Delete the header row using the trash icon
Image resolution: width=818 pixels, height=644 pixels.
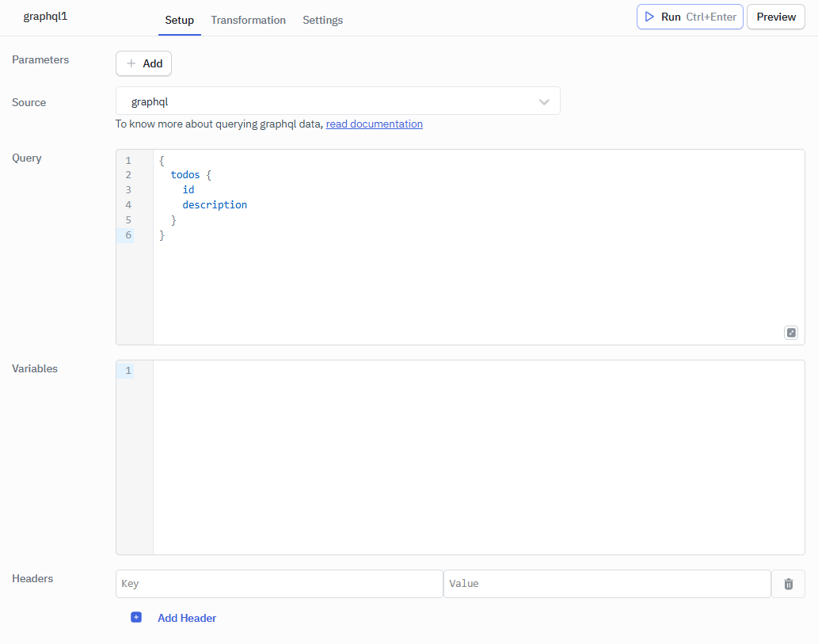788,584
